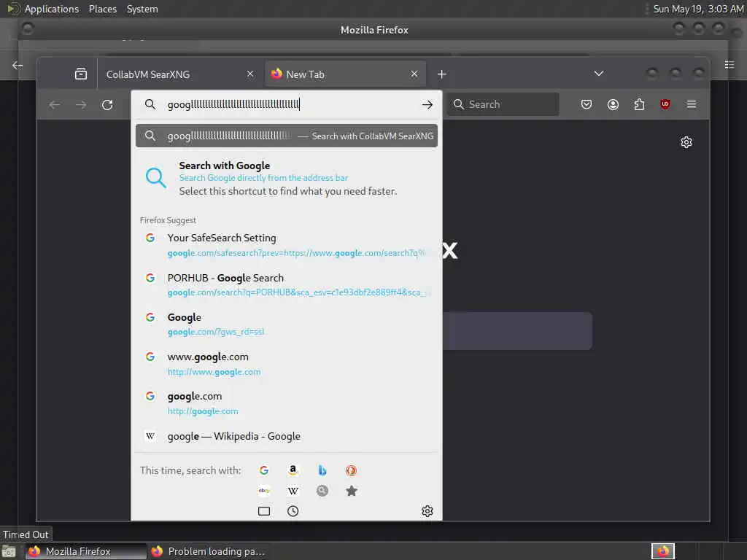Open the New Tab customize gear

(686, 142)
